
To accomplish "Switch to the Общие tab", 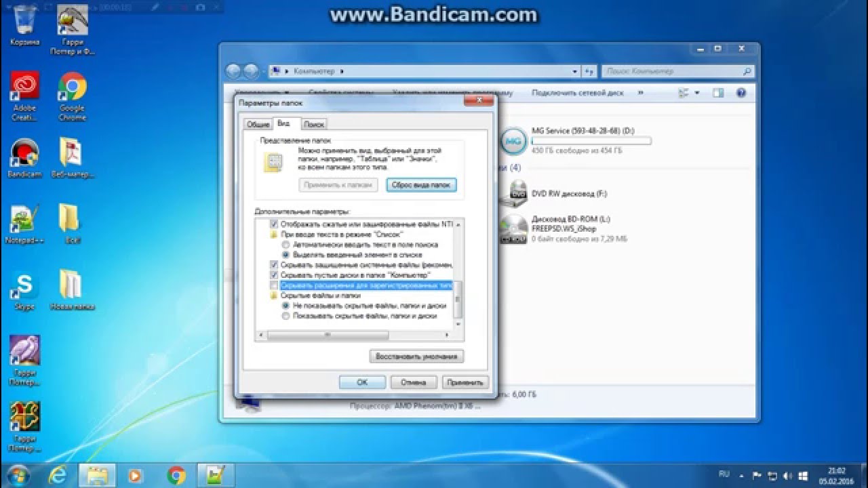I will pos(258,124).
